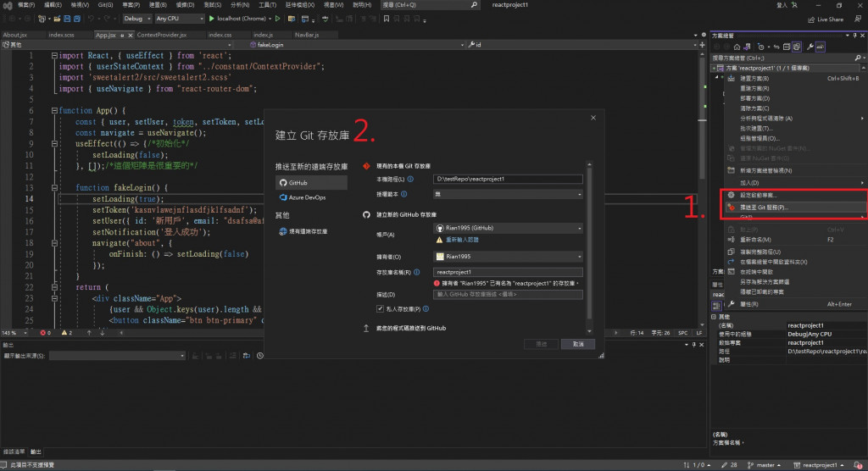This screenshot has width=868, height=471.
Task: Switch to the NavBar.js tab
Action: tap(307, 35)
